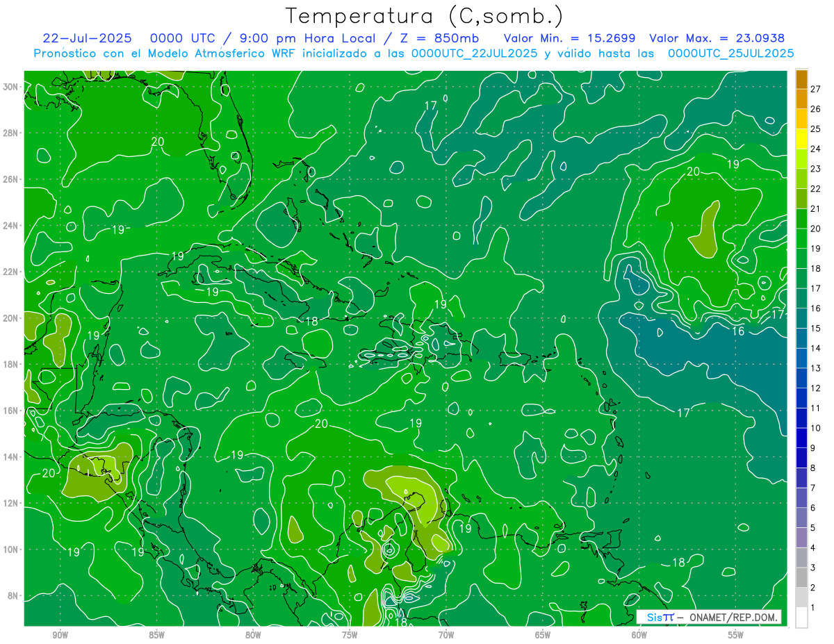This screenshot has width=834, height=644.
Task: Click the '20N' latitude axis label
Action: pos(12,318)
